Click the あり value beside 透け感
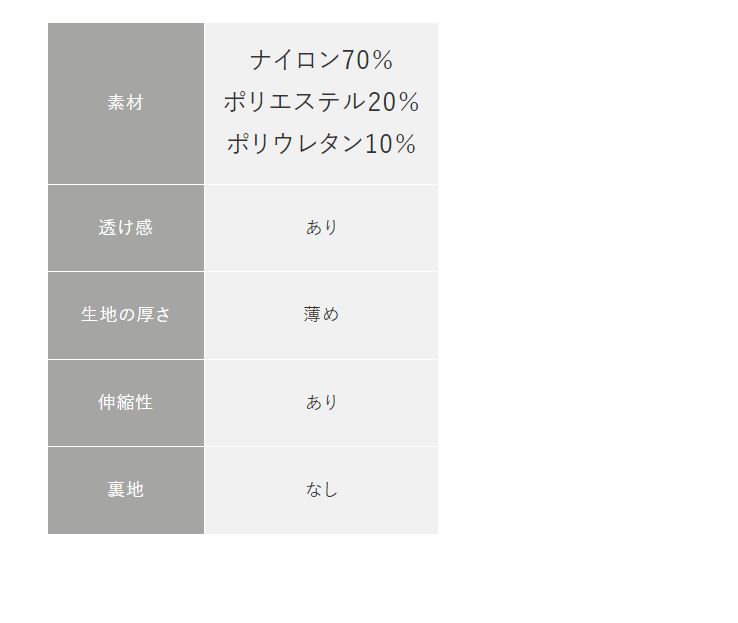Screen dimensions: 738x623 321,228
